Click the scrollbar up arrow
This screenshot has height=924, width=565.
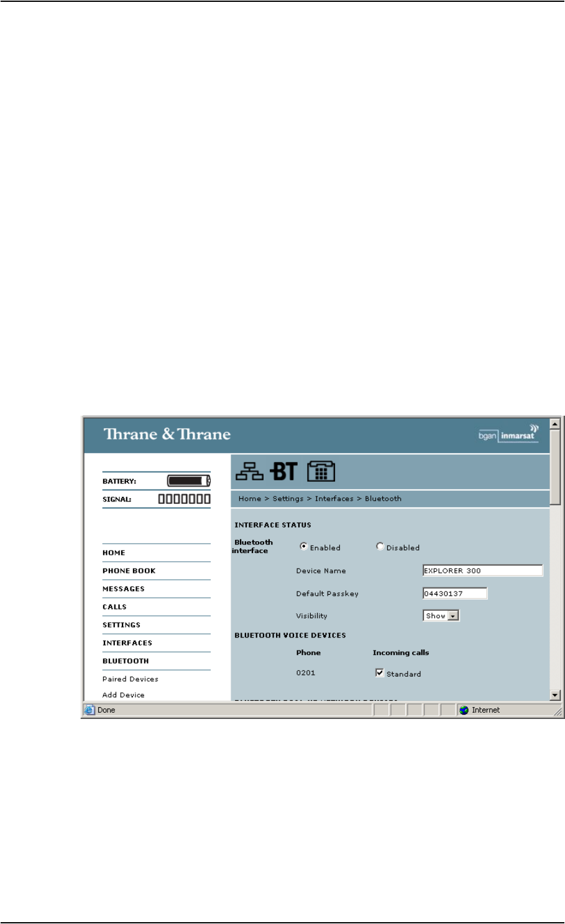(x=556, y=424)
